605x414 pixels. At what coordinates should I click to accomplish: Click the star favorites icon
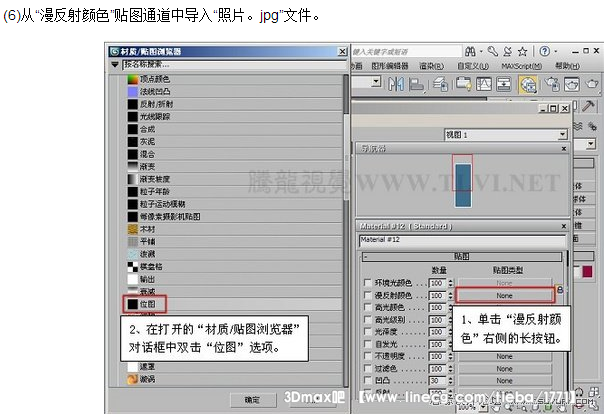pos(522,51)
